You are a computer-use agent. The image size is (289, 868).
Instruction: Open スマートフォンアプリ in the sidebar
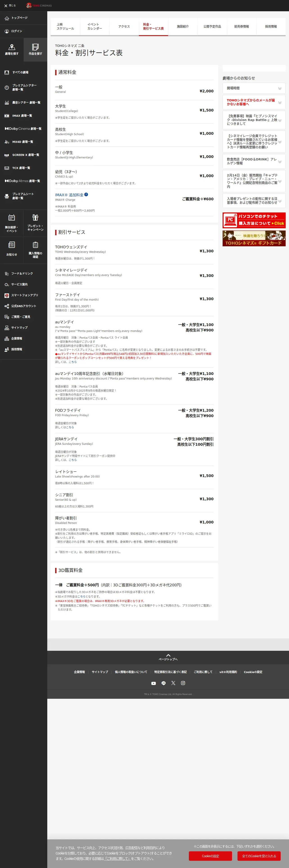coord(24,295)
